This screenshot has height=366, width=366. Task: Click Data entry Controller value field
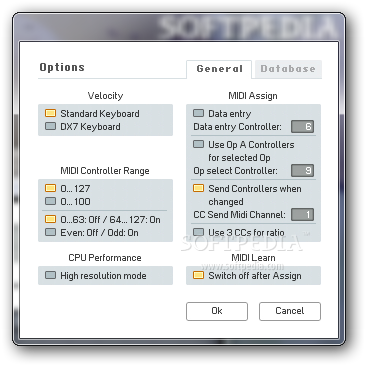pos(303,127)
